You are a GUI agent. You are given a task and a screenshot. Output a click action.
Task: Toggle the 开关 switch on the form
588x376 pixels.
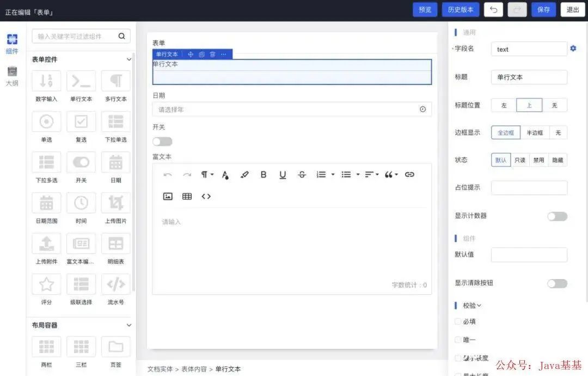click(162, 142)
